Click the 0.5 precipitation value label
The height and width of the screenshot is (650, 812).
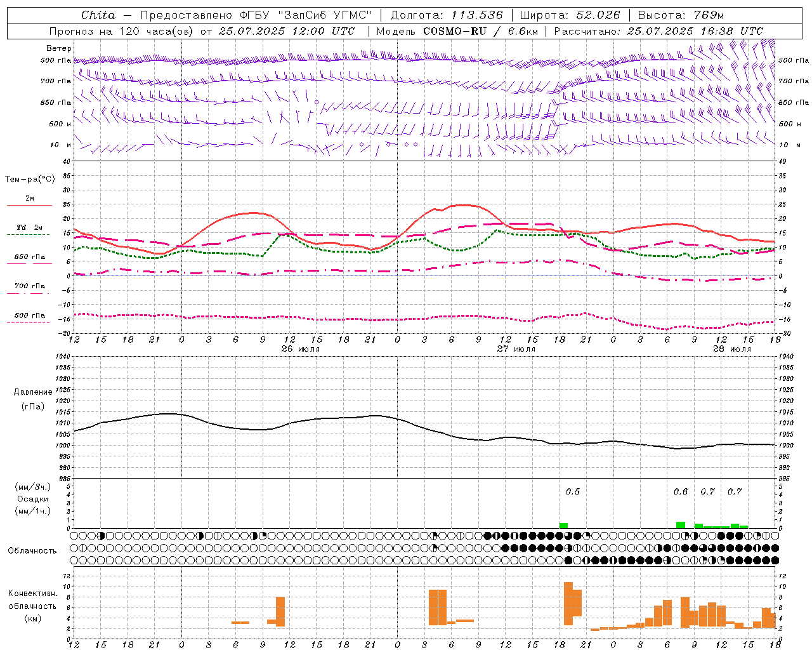(x=573, y=491)
